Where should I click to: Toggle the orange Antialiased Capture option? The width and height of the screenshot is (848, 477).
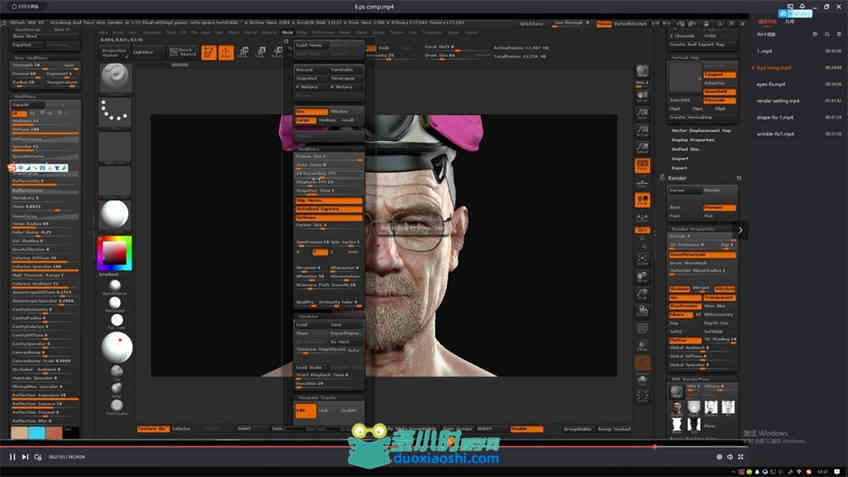pyautogui.click(x=329, y=209)
